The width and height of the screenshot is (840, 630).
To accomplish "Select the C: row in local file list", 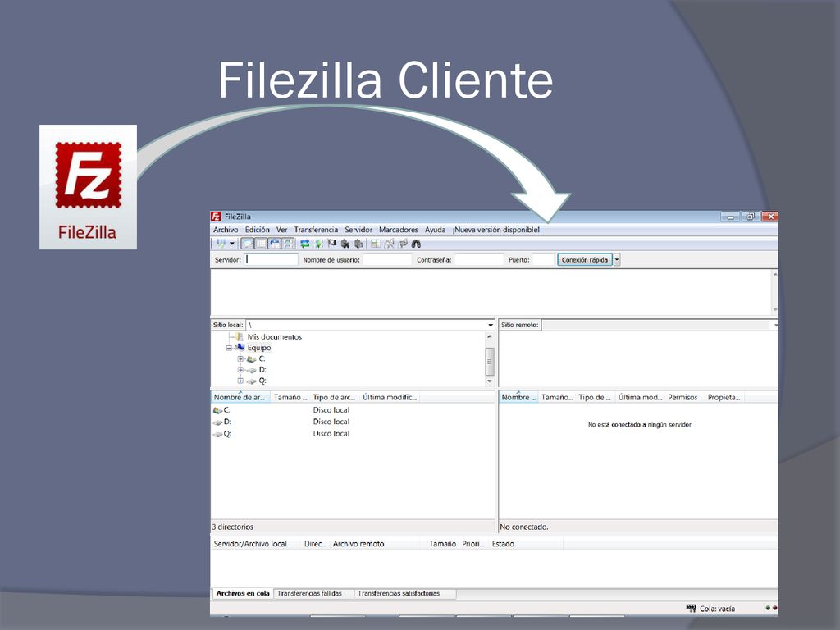I will [x=353, y=410].
